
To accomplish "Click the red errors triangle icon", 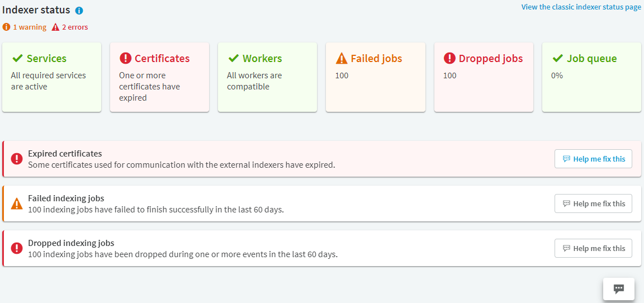I will coord(55,27).
